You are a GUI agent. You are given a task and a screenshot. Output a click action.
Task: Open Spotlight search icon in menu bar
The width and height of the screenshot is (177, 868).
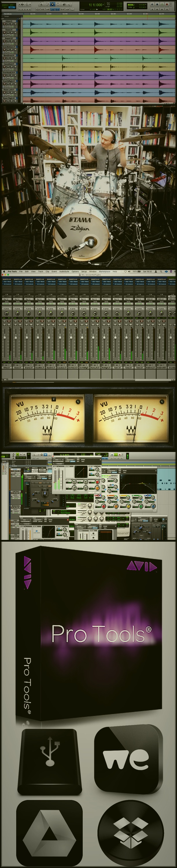click(x=161, y=271)
